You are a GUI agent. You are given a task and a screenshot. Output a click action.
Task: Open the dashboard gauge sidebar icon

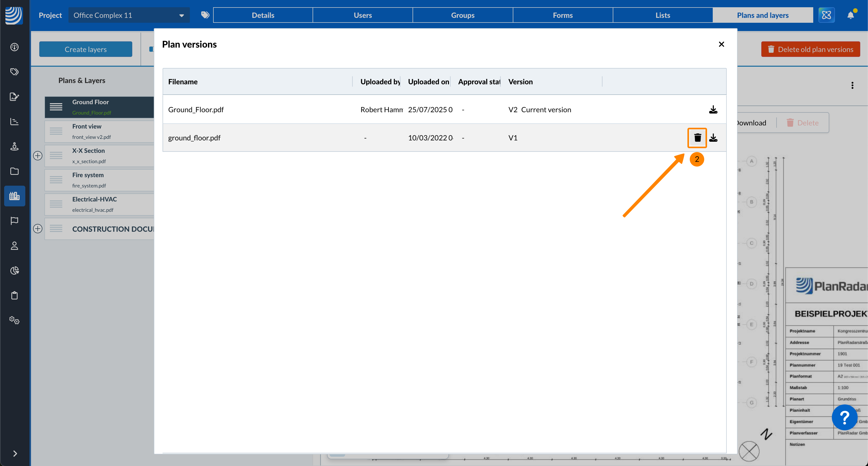(x=14, y=47)
